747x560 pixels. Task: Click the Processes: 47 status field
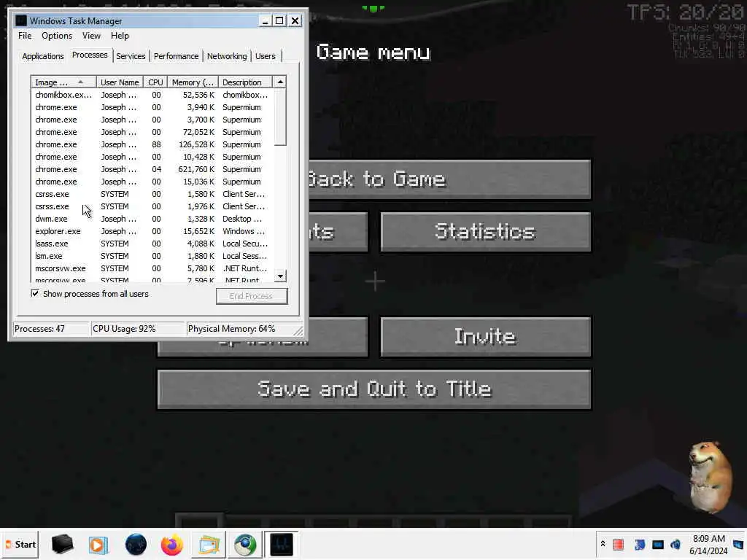51,329
